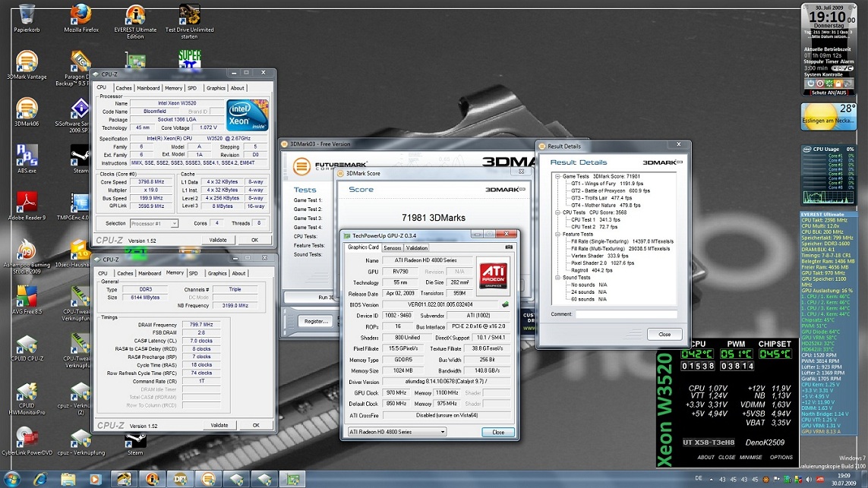Start the Test Drive Unlimited shortcut

189,20
